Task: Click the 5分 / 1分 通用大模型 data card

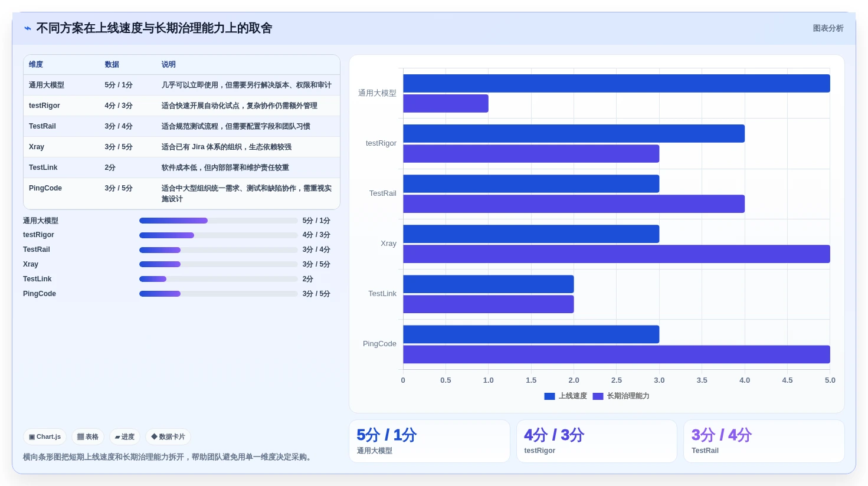Action: [x=430, y=441]
